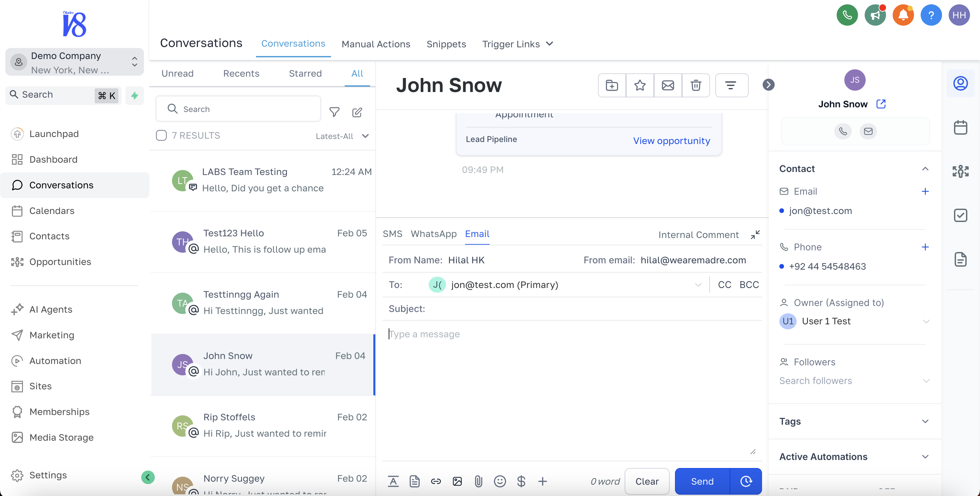Hide contact details panel with arrow toggle
This screenshot has height=496, width=980.
(768, 84)
